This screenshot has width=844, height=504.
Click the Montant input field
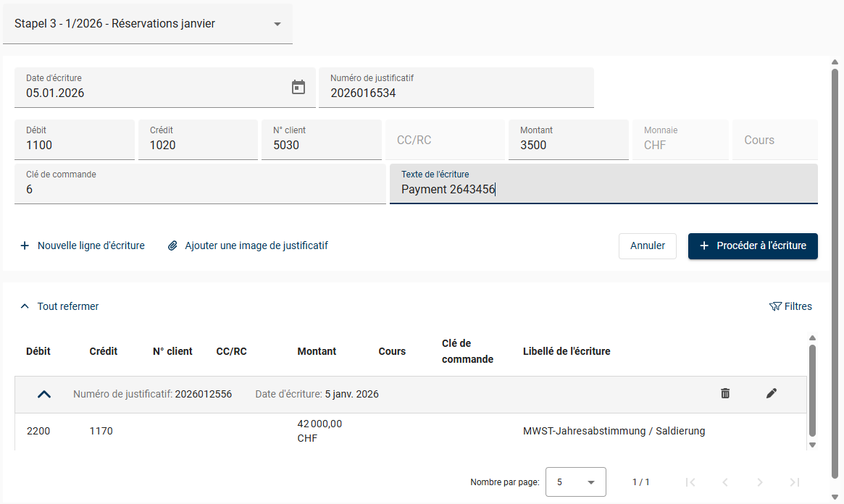pyautogui.click(x=567, y=145)
